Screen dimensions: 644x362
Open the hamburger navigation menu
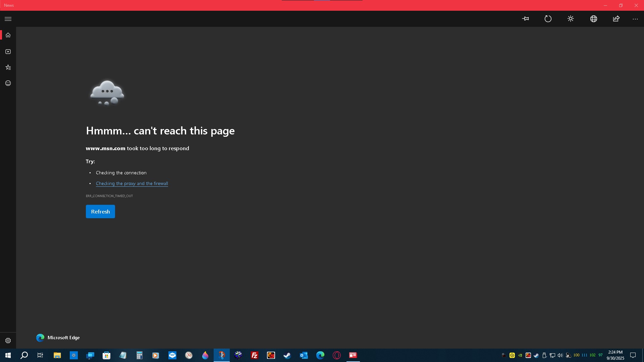(8, 19)
